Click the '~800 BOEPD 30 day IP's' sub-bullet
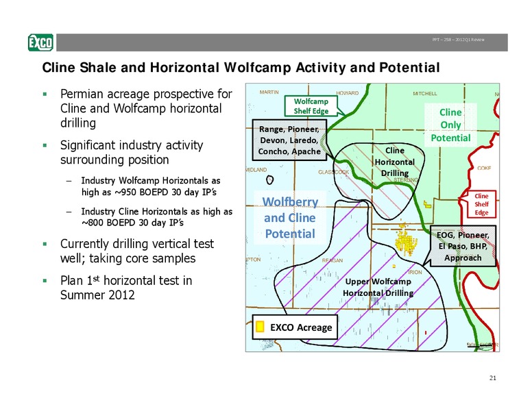This screenshot has height=411, width=532. tap(157, 217)
